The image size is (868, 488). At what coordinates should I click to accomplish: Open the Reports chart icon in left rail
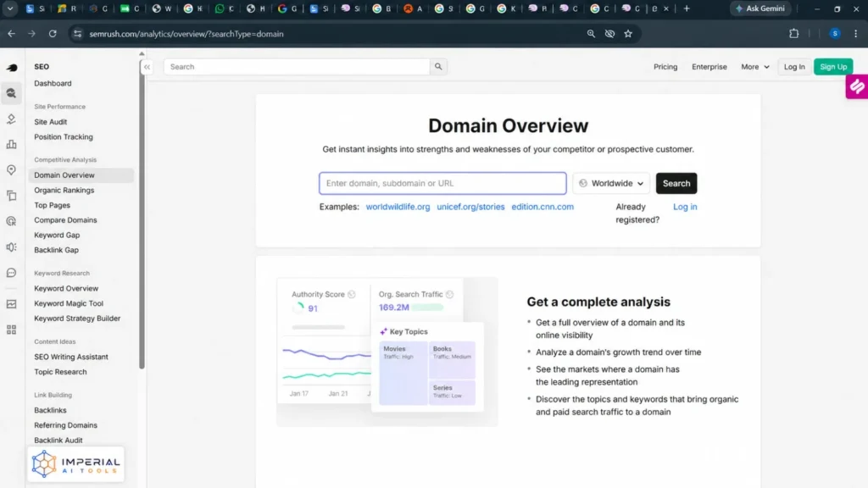(x=11, y=304)
